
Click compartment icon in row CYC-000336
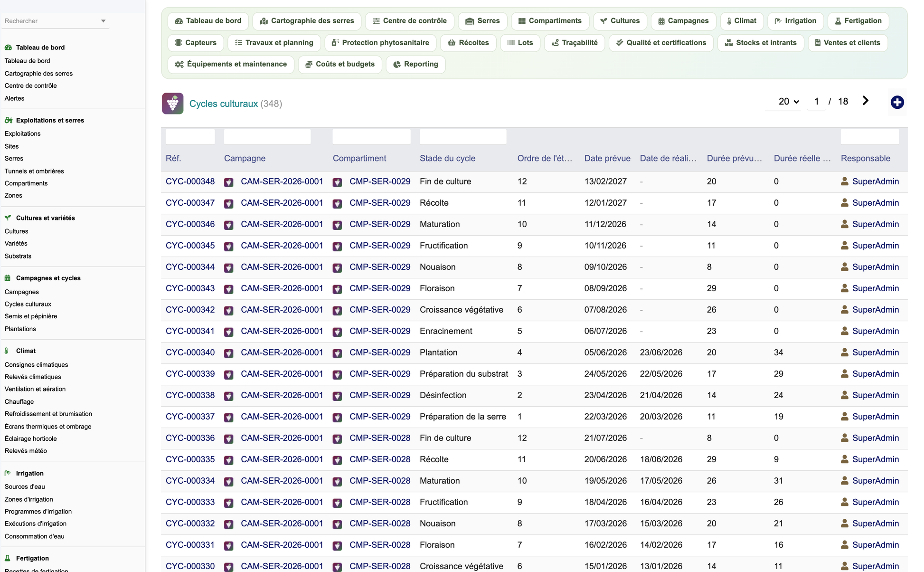[338, 439]
